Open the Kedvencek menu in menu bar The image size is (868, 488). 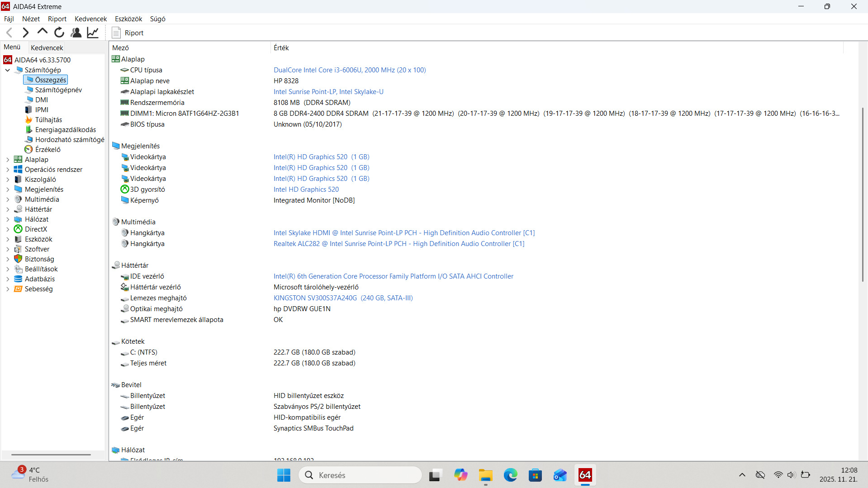point(90,19)
